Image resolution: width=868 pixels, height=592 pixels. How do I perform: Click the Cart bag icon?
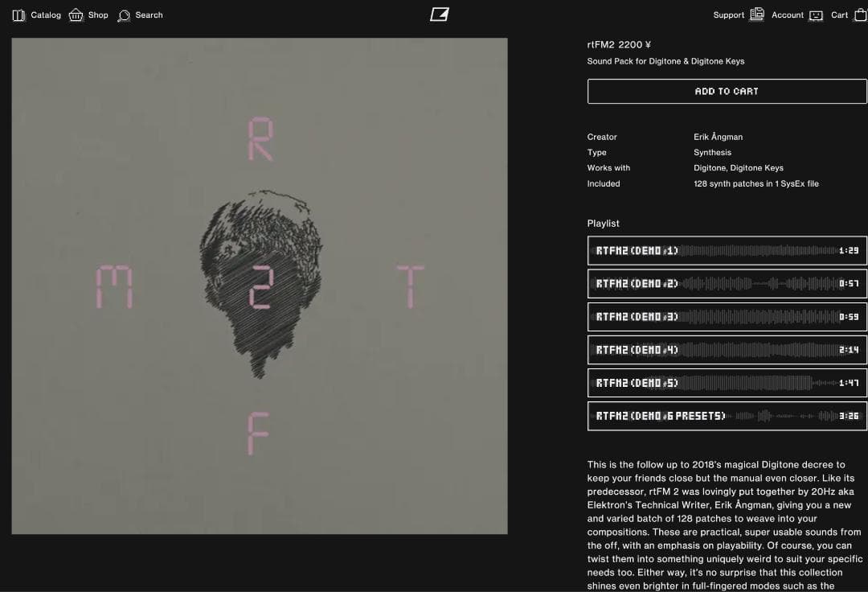click(x=861, y=15)
